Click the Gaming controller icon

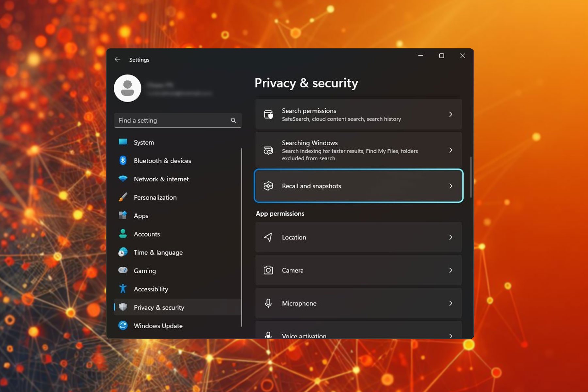(123, 270)
